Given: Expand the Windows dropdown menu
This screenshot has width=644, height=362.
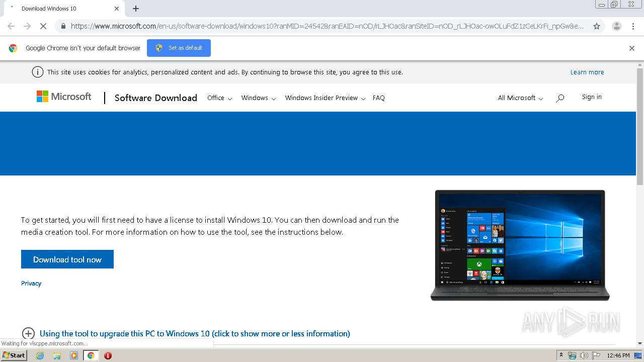Looking at the screenshot, I should (x=258, y=98).
